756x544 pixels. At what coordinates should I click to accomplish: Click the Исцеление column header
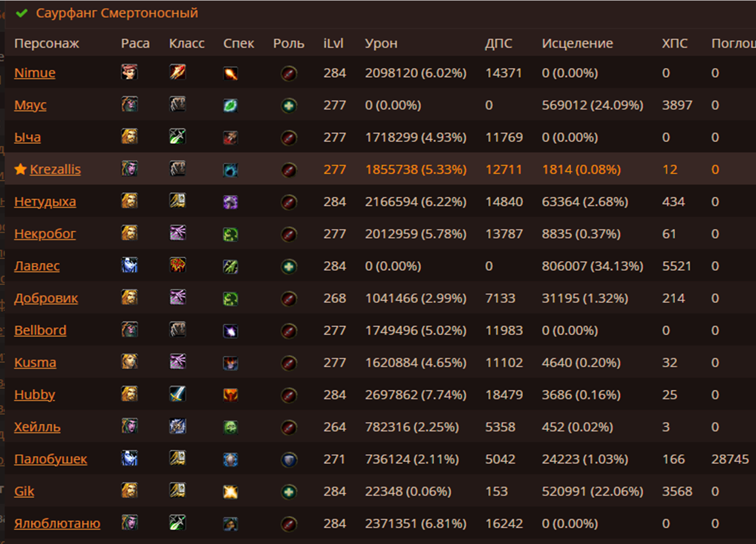577,44
